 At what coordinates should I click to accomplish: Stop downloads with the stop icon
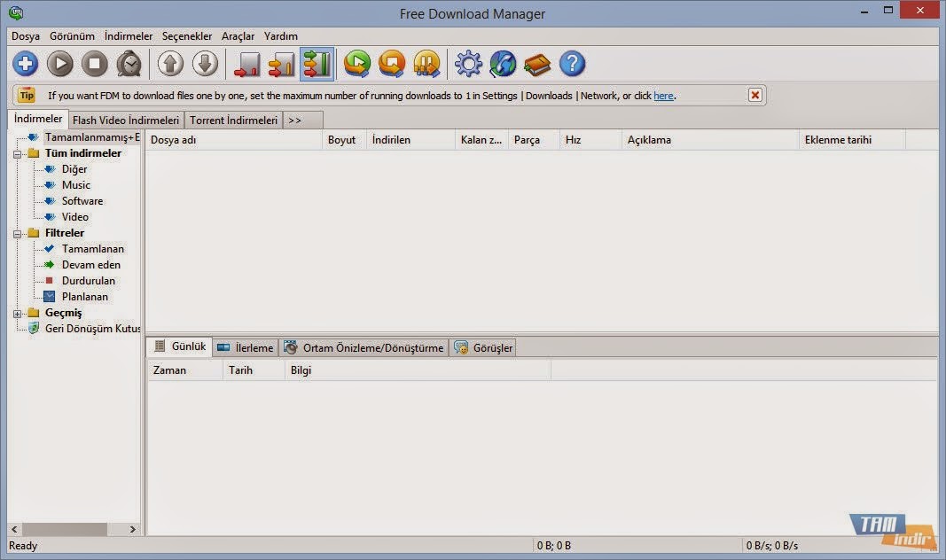pos(95,64)
